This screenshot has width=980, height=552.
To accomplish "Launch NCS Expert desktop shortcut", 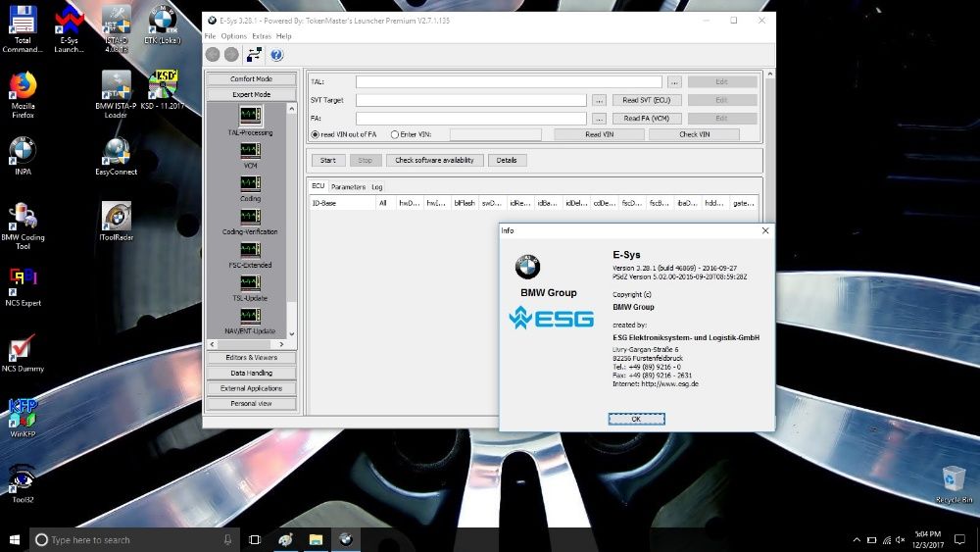I will click(23, 287).
